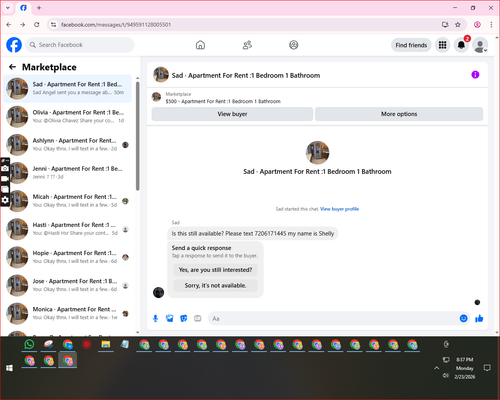
Task: Open the Friends icon in top navigation
Action: click(x=247, y=45)
